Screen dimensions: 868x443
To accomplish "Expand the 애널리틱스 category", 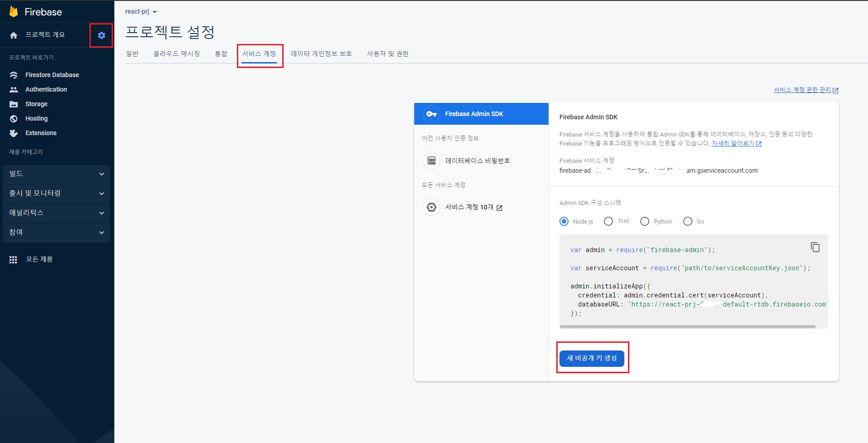I will coord(56,213).
